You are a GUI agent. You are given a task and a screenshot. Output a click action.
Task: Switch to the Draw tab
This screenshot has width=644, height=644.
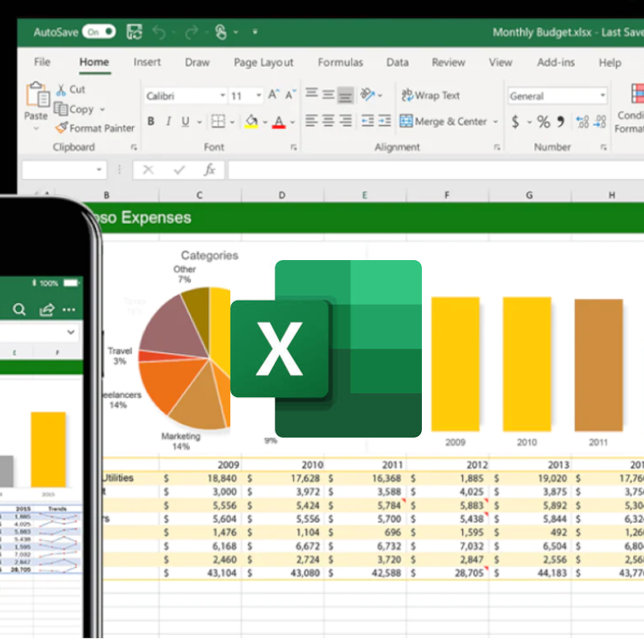pyautogui.click(x=197, y=63)
